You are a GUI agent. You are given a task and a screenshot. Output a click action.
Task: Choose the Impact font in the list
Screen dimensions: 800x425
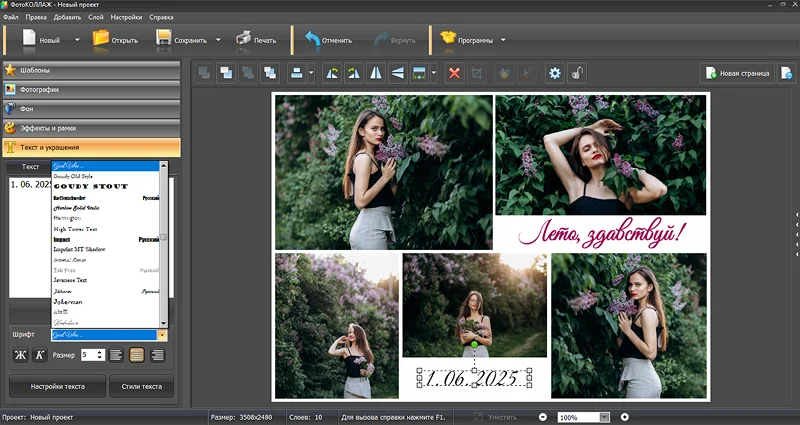point(106,239)
